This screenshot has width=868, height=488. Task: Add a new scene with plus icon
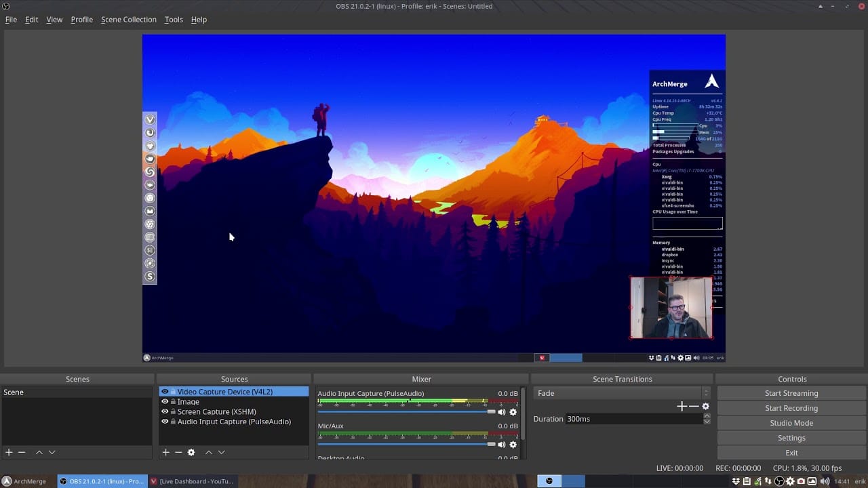pyautogui.click(x=9, y=452)
